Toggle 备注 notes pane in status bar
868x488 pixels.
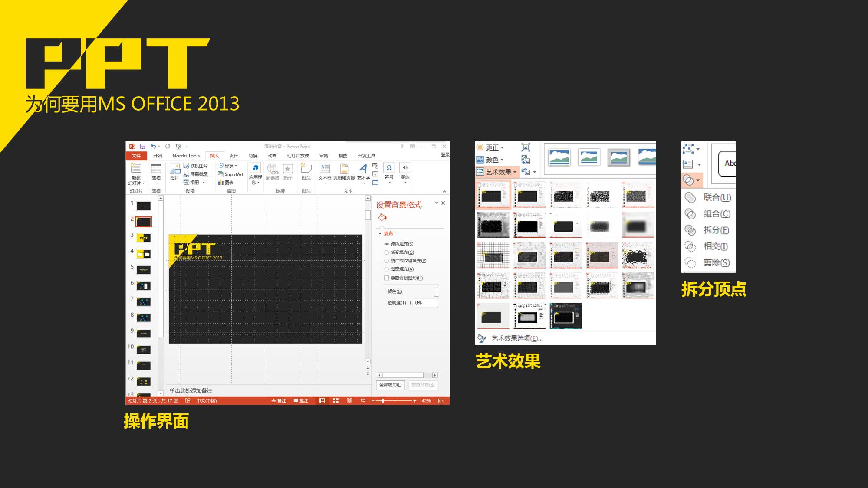(279, 401)
